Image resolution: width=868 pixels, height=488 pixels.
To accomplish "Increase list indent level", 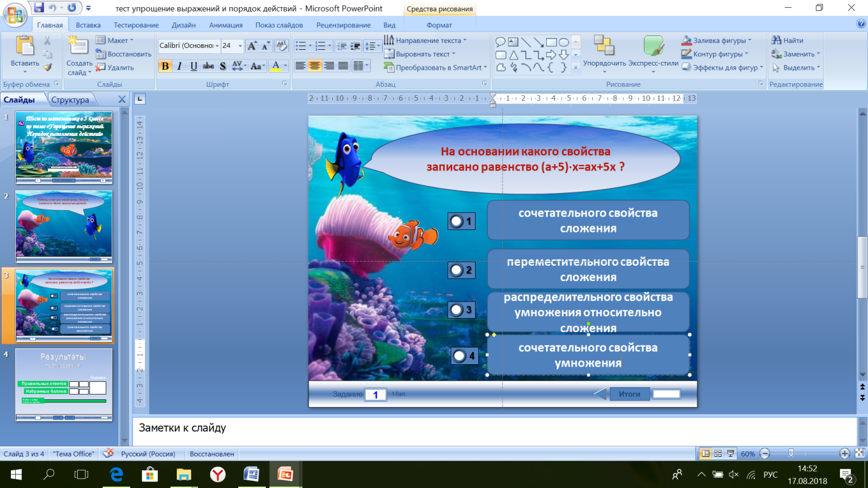I will (355, 46).
